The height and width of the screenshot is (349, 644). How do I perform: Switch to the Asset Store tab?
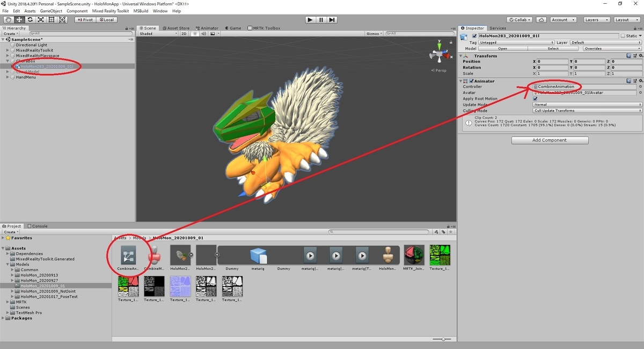pyautogui.click(x=175, y=28)
